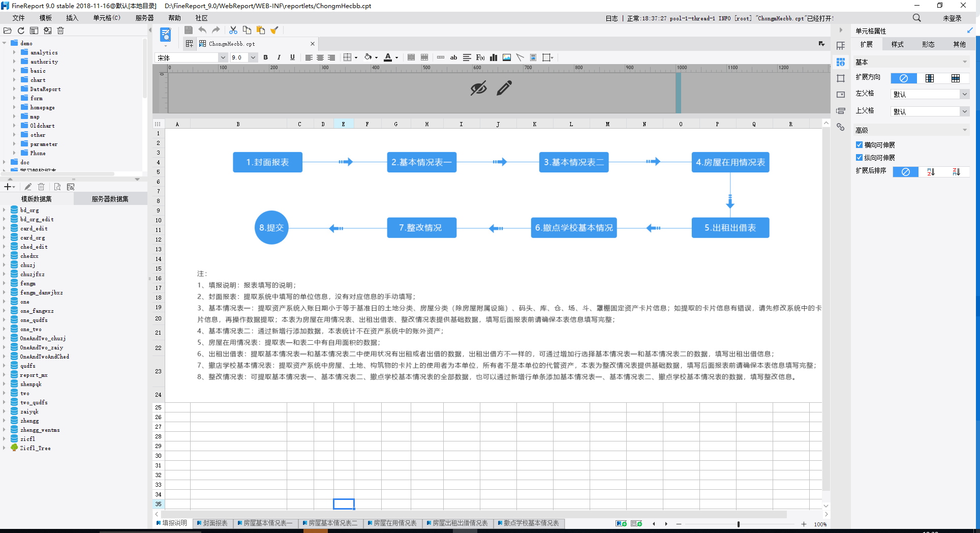Insert a chart using the bar chart icon

(x=493, y=57)
